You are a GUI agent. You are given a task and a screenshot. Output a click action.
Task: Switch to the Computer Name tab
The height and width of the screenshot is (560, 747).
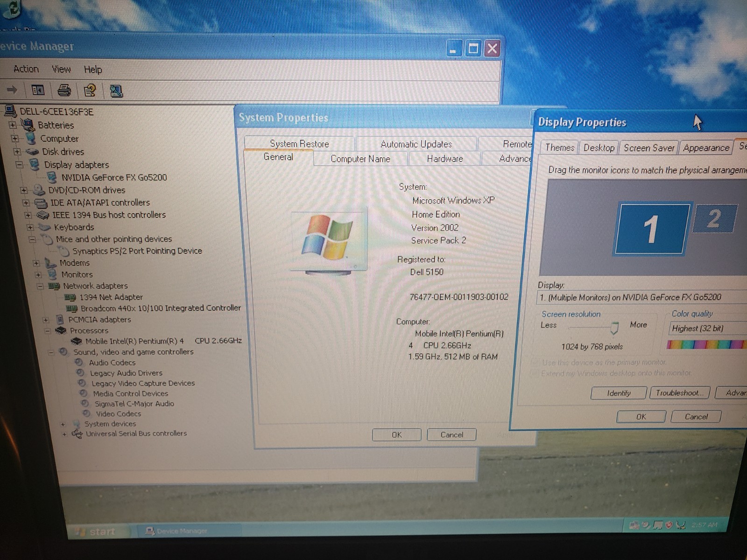tap(360, 159)
